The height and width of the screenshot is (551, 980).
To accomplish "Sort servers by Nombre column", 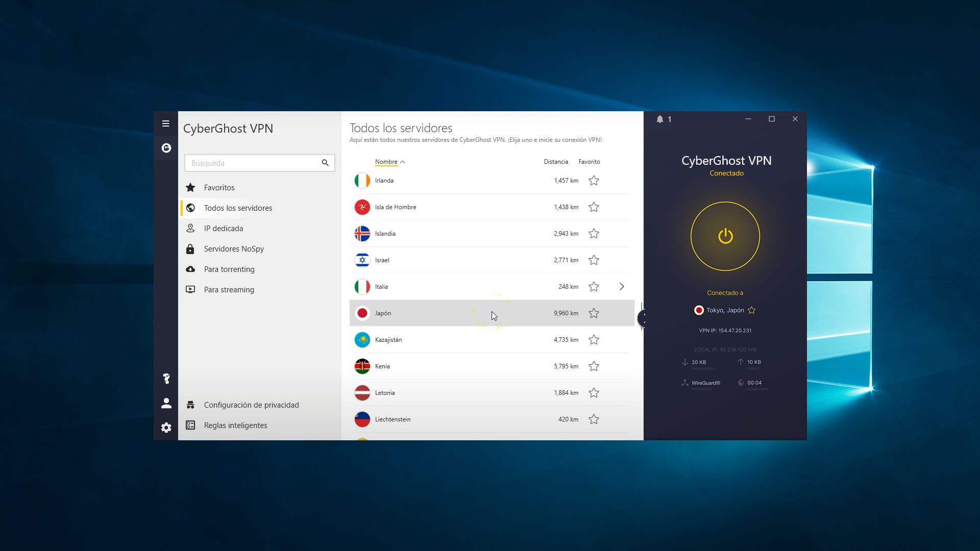I will pyautogui.click(x=386, y=162).
